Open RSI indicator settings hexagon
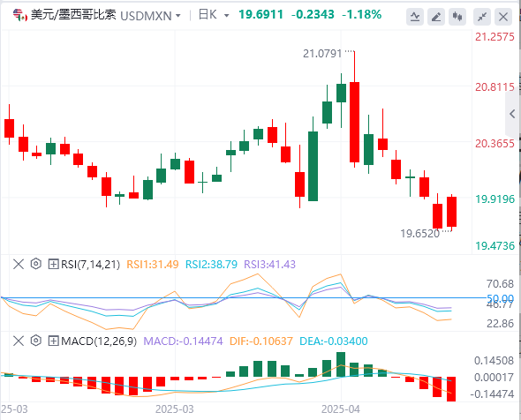The image size is (521, 420). [x=36, y=264]
